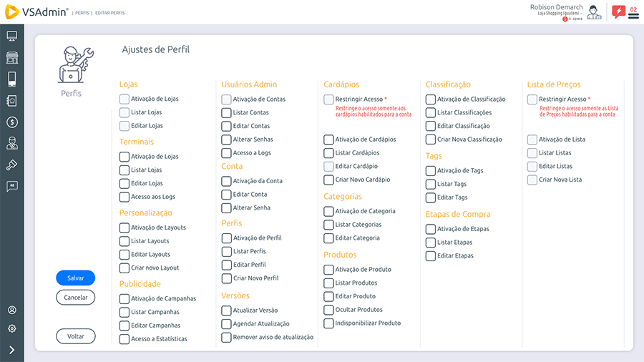Open the person avatar sidebar icon
Screen dimensions: 644x362
[11, 144]
